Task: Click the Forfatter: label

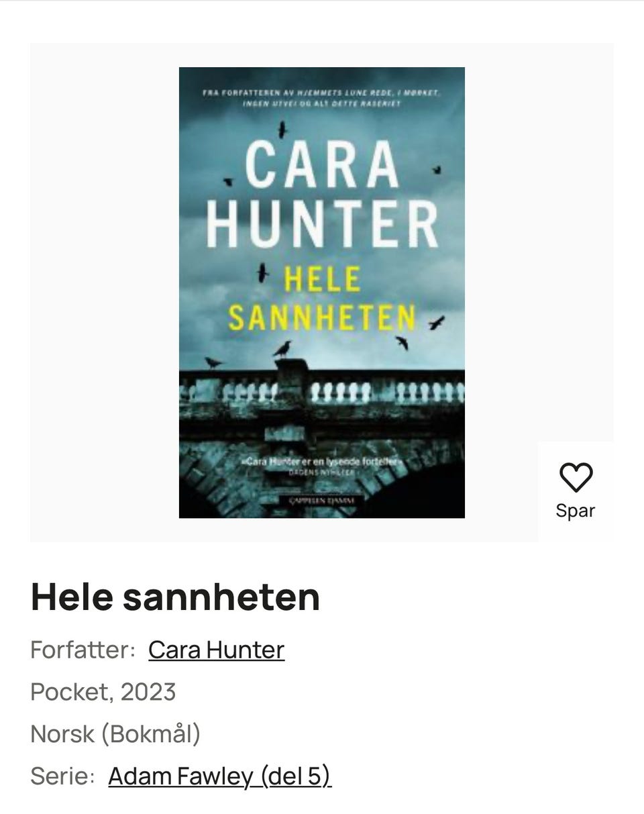Action: [x=83, y=650]
